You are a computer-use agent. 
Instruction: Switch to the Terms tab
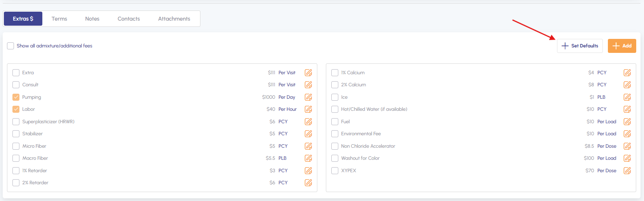coord(59,19)
